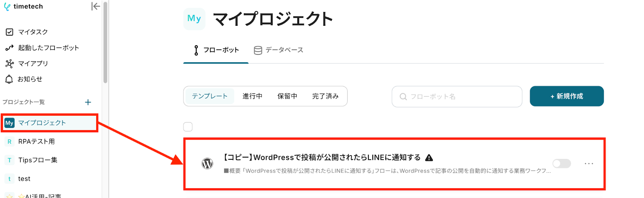Open お知らせ notifications

(30, 79)
